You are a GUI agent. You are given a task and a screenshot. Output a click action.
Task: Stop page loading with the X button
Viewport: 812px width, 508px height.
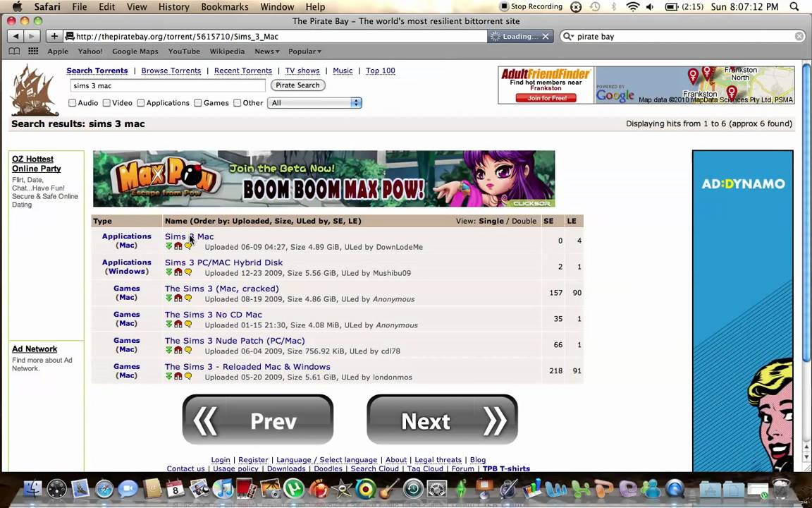(x=546, y=36)
